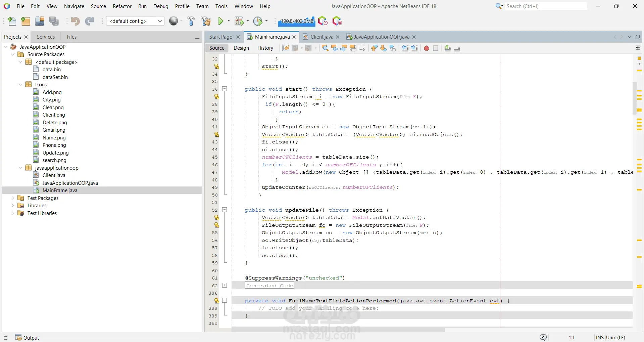
Task: Click the Clean and Build Project icon
Action: [x=205, y=21]
